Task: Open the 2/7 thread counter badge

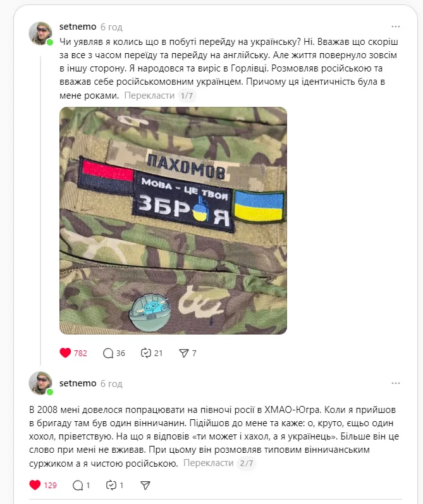Action: pos(246,463)
